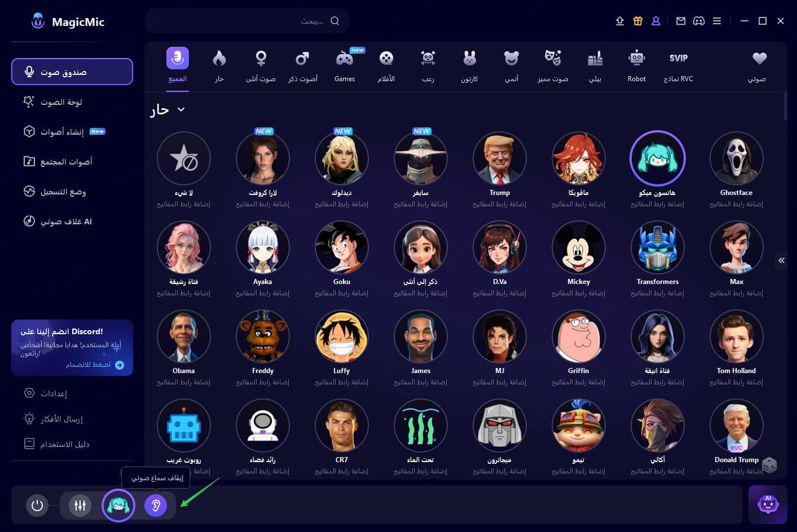Click the upload/export icon in title bar

[x=620, y=21]
